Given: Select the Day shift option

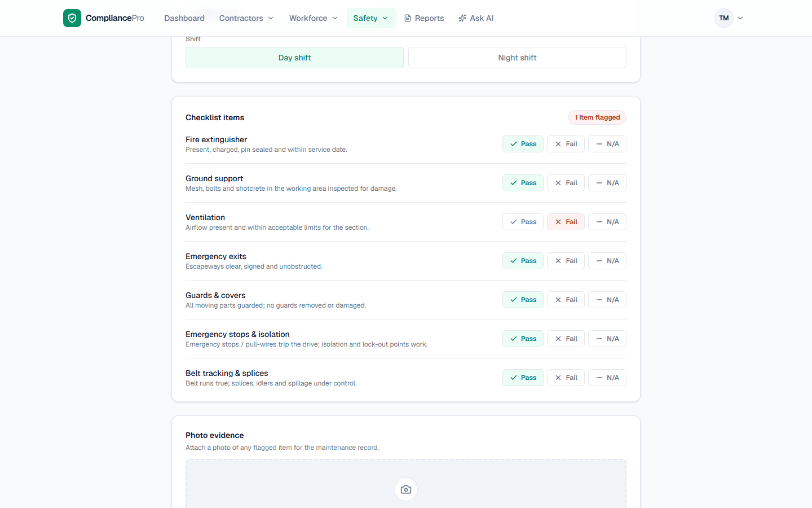Looking at the screenshot, I should point(294,58).
